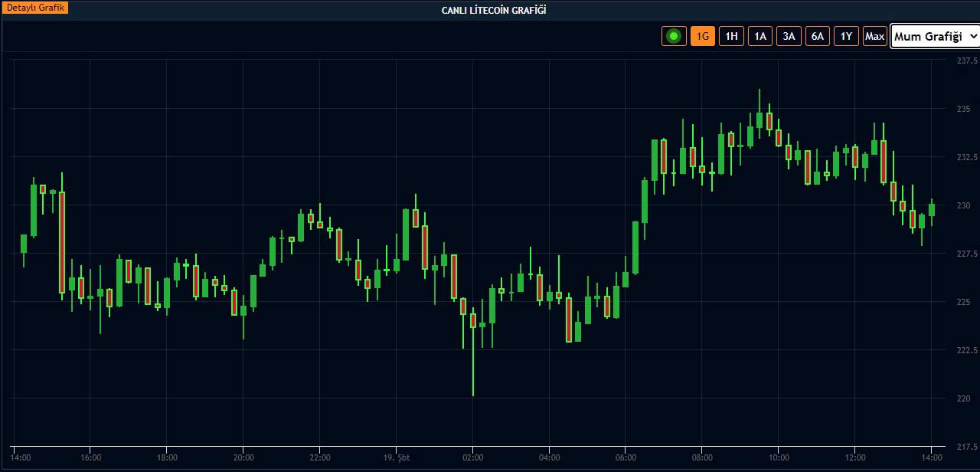Click the 12:00 time axis label
Screen dimensions: 980x472
pyautogui.click(x=855, y=457)
